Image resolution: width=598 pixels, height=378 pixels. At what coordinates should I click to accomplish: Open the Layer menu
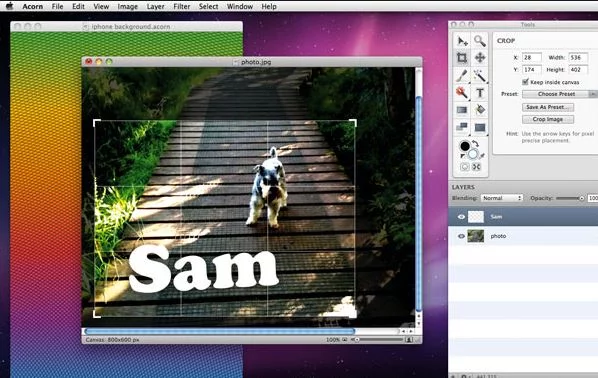[156, 6]
